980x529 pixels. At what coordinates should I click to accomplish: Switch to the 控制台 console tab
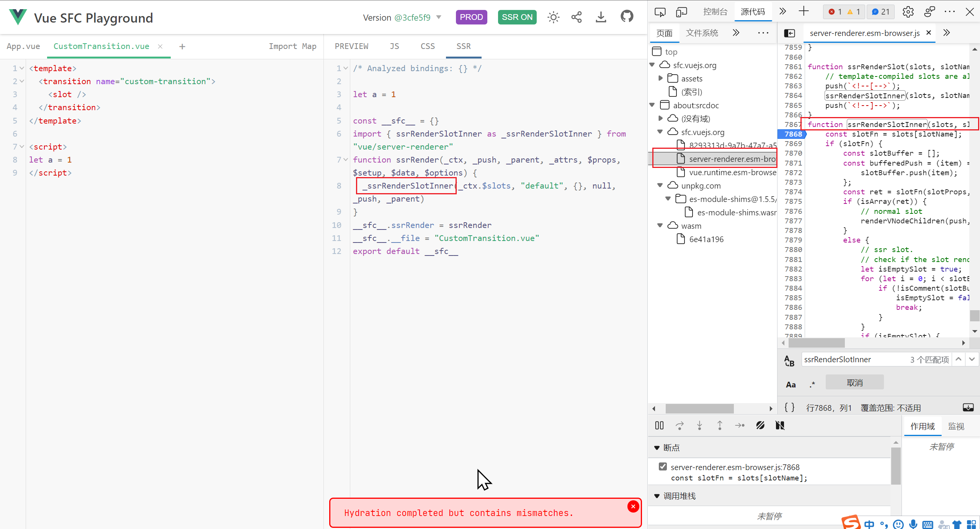pyautogui.click(x=715, y=12)
